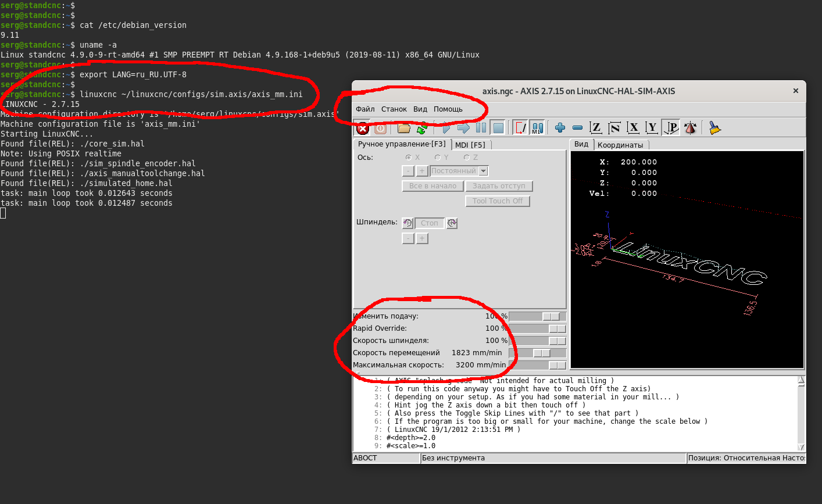Toggle the red Emergency Stop button
Image resolution: width=822 pixels, height=504 pixels.
coord(362,128)
